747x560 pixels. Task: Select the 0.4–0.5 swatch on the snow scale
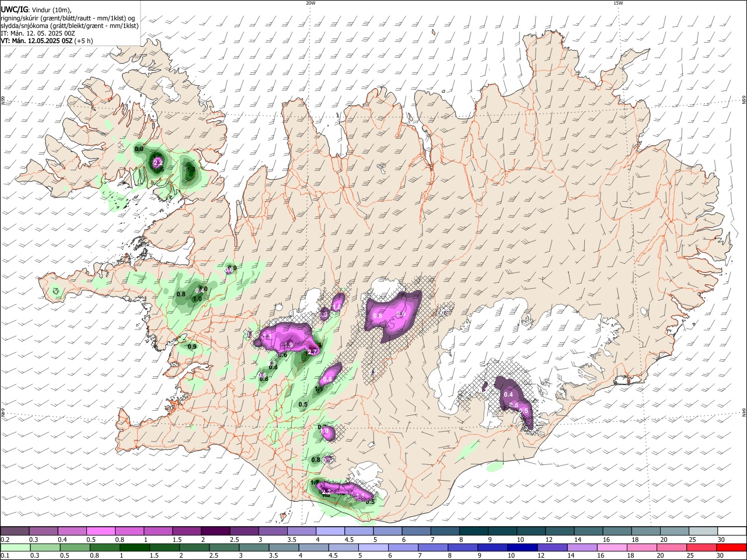pos(72,531)
